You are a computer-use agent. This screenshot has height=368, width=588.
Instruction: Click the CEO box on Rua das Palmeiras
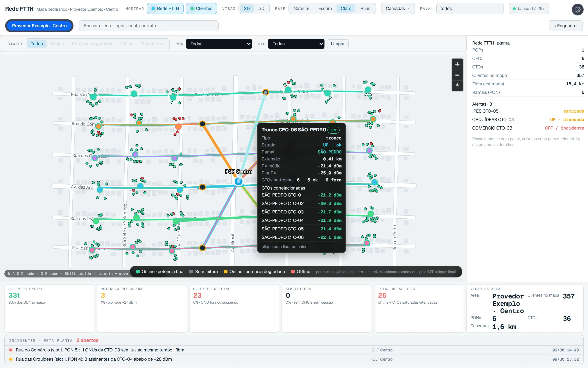tap(202, 248)
